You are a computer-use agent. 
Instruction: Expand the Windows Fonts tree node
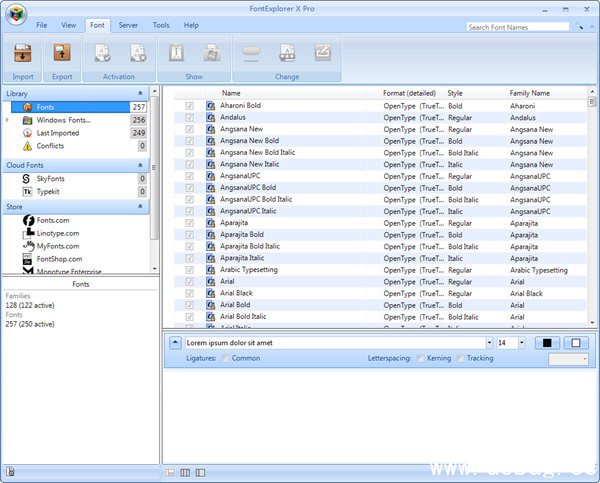7,120
